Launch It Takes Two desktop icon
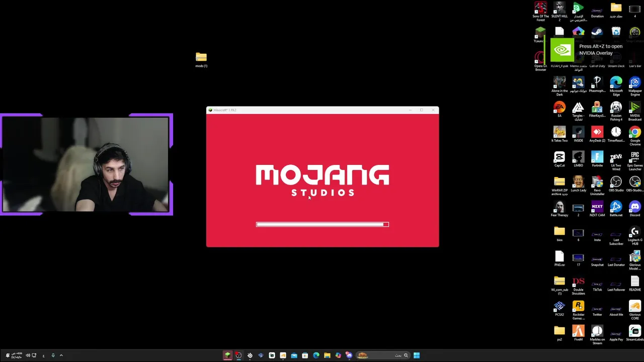644x362 pixels. point(559,134)
